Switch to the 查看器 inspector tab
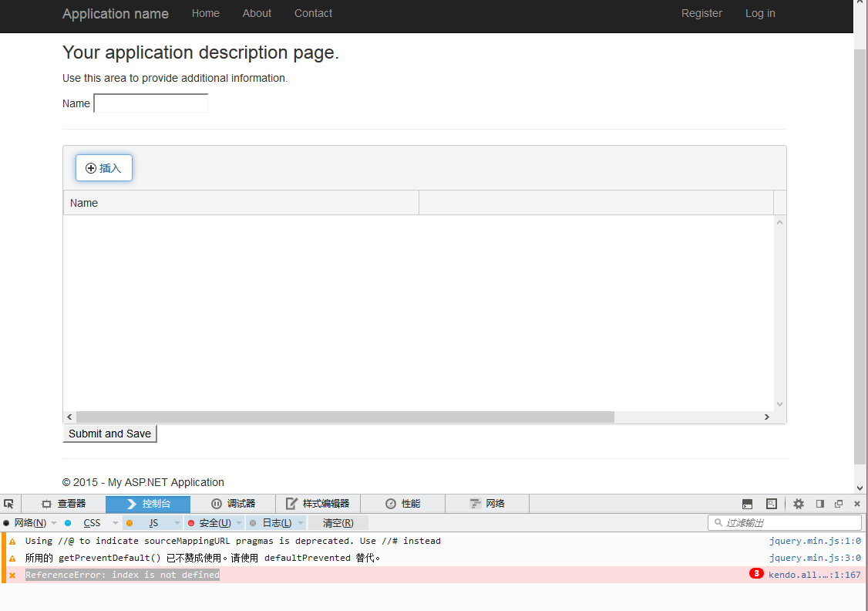The height and width of the screenshot is (611, 868). point(63,504)
